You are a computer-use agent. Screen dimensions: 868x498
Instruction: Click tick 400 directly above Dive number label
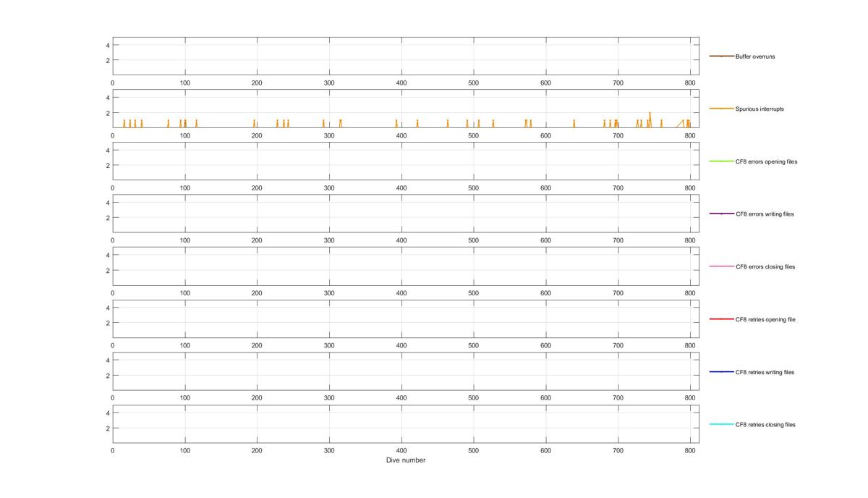401,450
